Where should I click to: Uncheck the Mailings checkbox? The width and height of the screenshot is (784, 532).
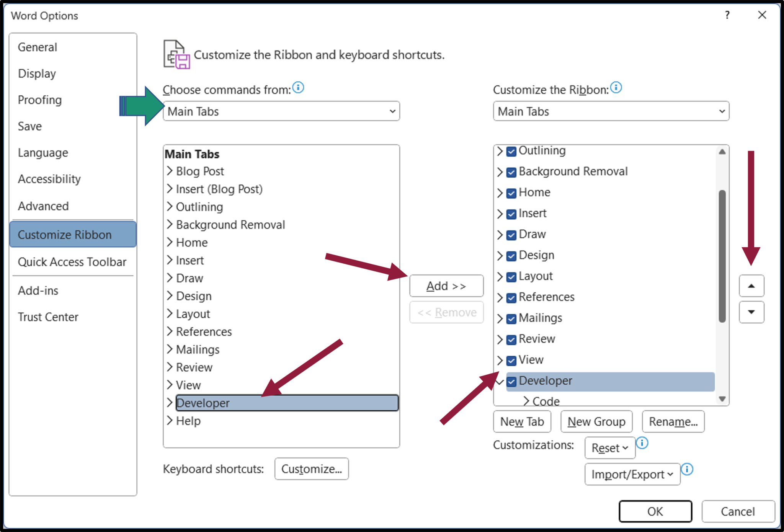click(x=511, y=319)
